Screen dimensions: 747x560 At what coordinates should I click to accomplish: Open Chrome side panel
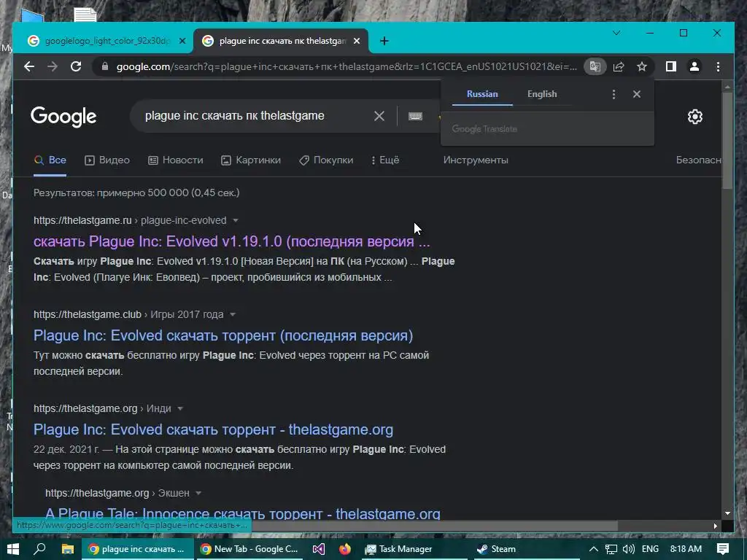click(671, 66)
